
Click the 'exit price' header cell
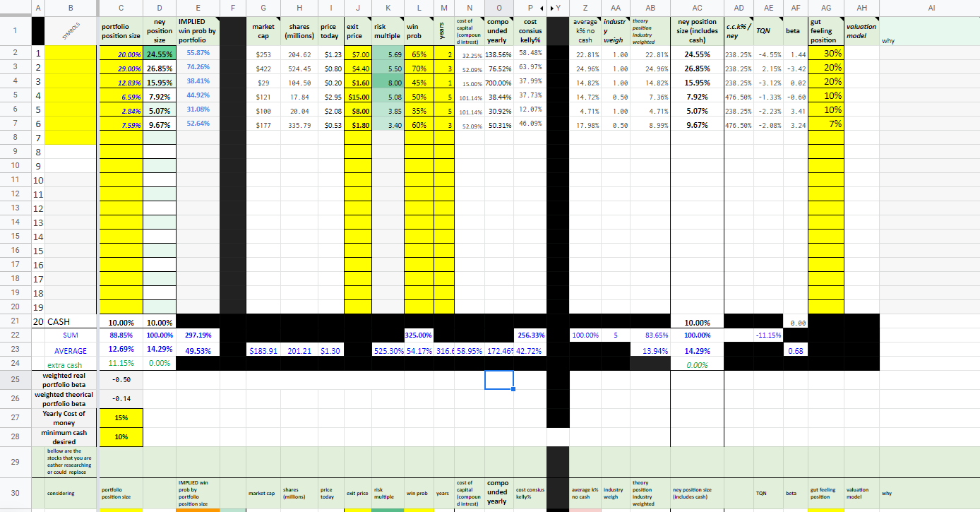click(358, 30)
